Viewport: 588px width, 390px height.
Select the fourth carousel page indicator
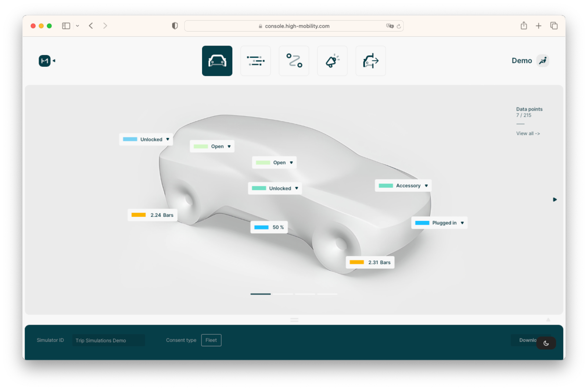tap(327, 294)
